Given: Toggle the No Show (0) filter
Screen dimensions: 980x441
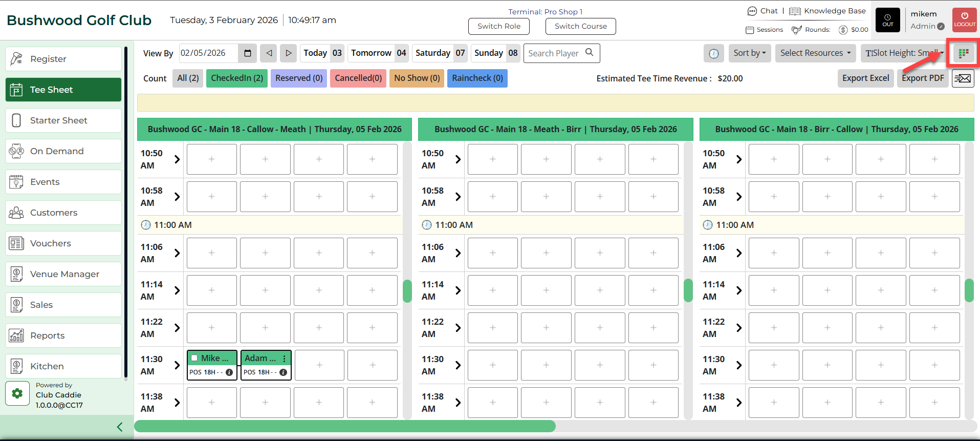Looking at the screenshot, I should click(x=417, y=78).
